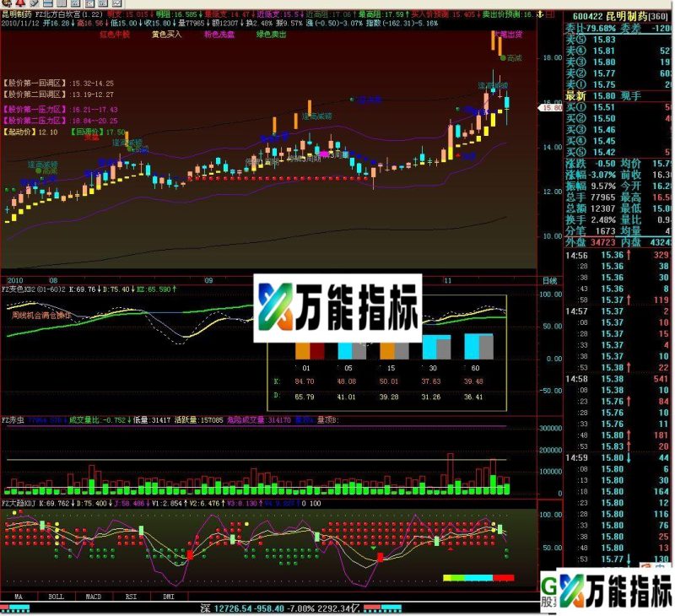Click the 黄色买入 legend label
The height and width of the screenshot is (616, 675).
pyautogui.click(x=166, y=35)
